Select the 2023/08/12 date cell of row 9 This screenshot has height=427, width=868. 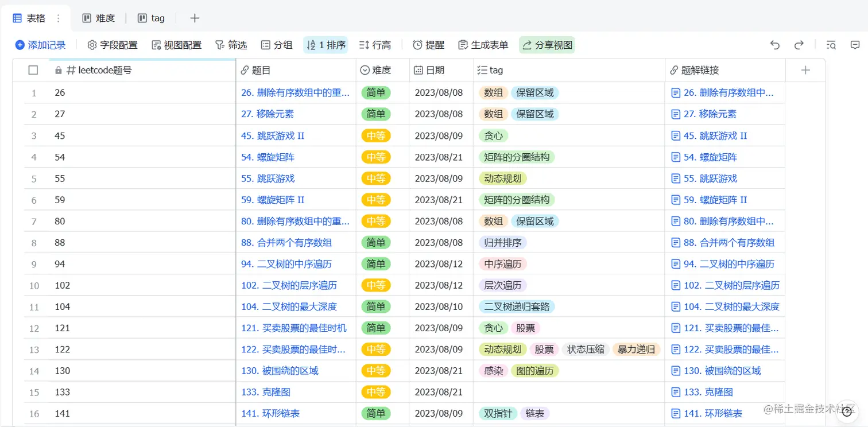click(x=439, y=264)
